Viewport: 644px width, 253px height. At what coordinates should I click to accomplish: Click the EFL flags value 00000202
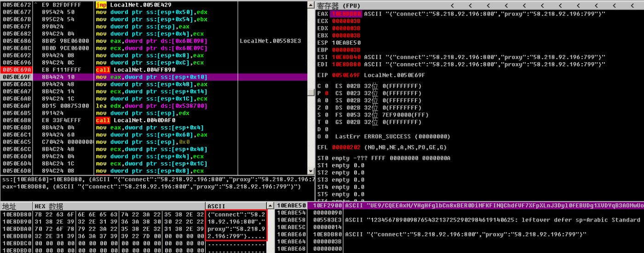point(346,147)
